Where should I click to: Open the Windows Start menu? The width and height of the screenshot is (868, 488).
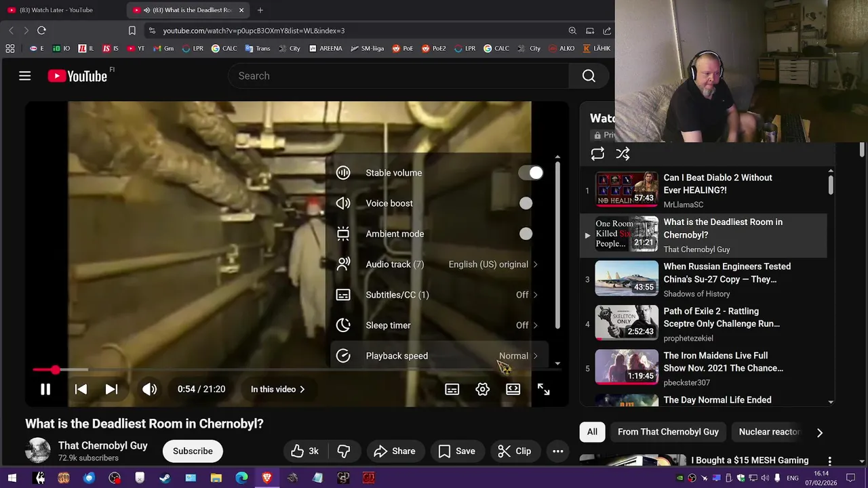(x=12, y=478)
